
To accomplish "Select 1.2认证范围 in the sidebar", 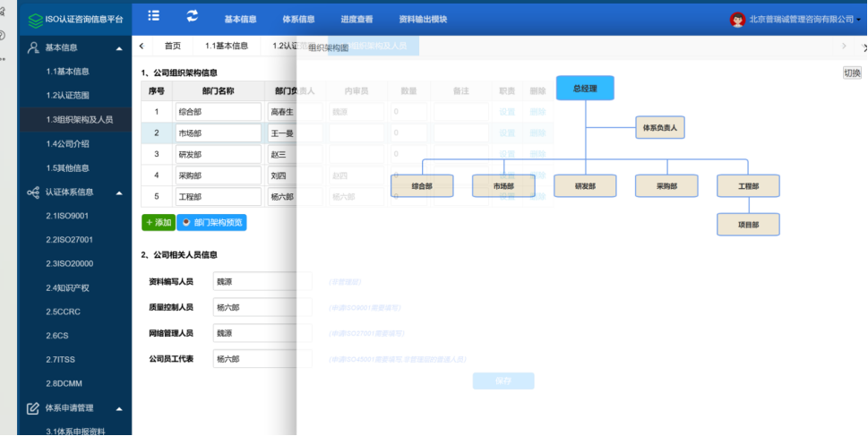I will click(67, 95).
